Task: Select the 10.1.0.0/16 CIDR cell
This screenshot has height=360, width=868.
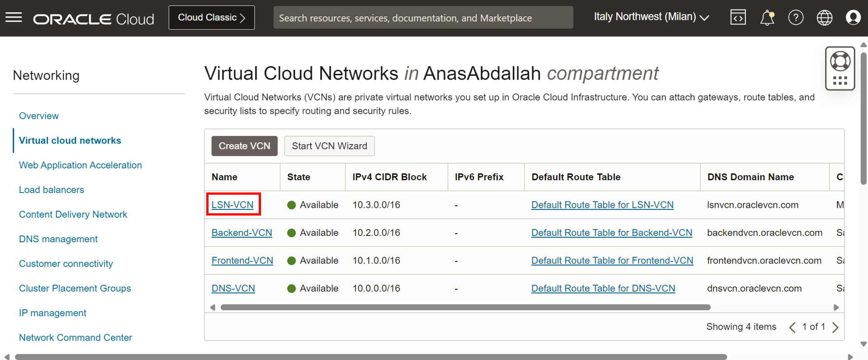Action: pos(376,260)
